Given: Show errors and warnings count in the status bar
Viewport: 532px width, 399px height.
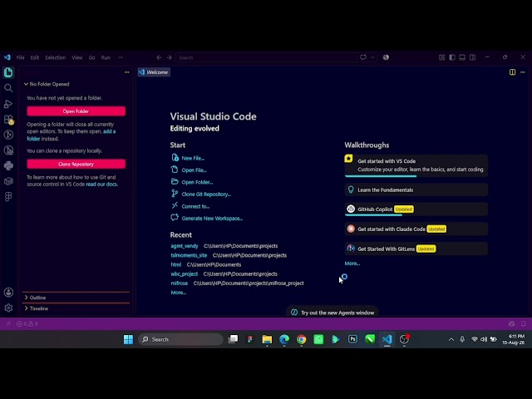Looking at the screenshot, I should [x=27, y=323].
